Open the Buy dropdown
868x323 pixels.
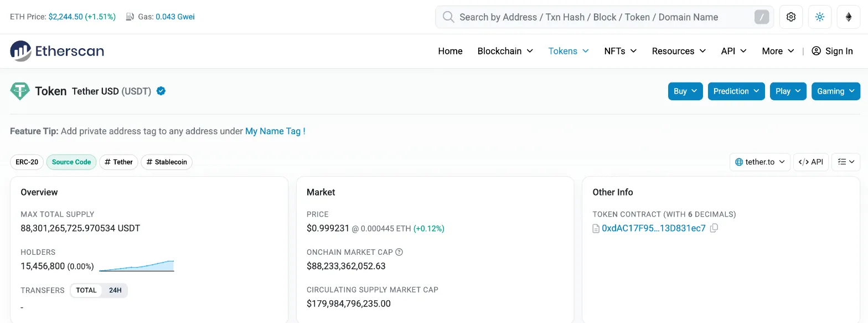(x=686, y=91)
